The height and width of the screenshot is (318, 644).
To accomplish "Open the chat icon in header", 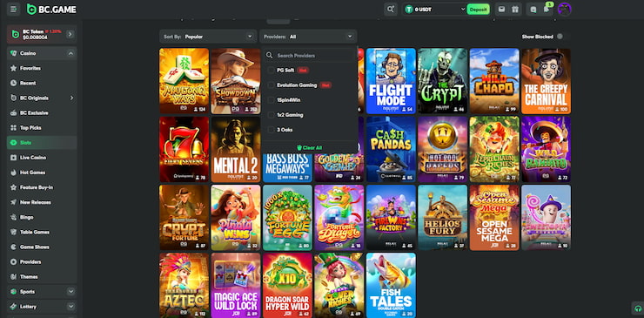I will coord(533,9).
